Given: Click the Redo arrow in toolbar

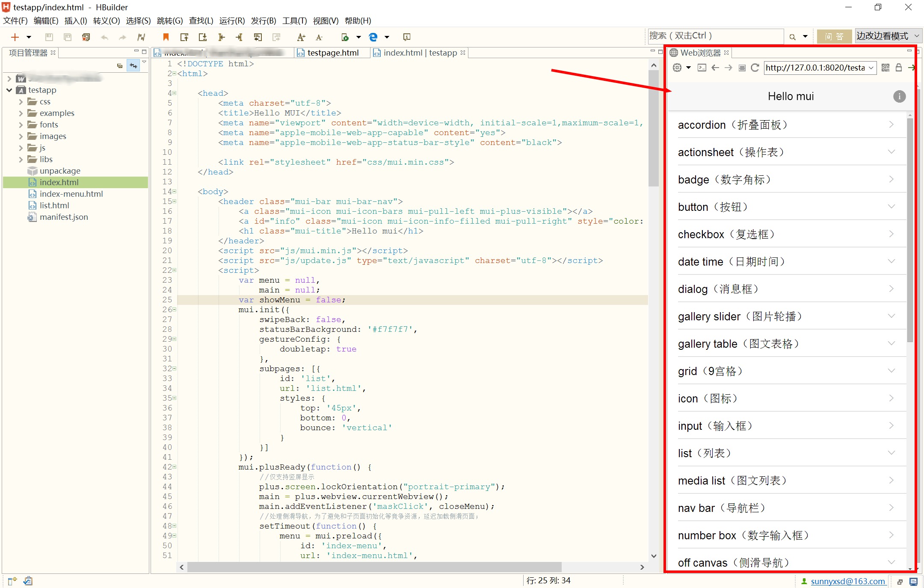Looking at the screenshot, I should (x=123, y=37).
